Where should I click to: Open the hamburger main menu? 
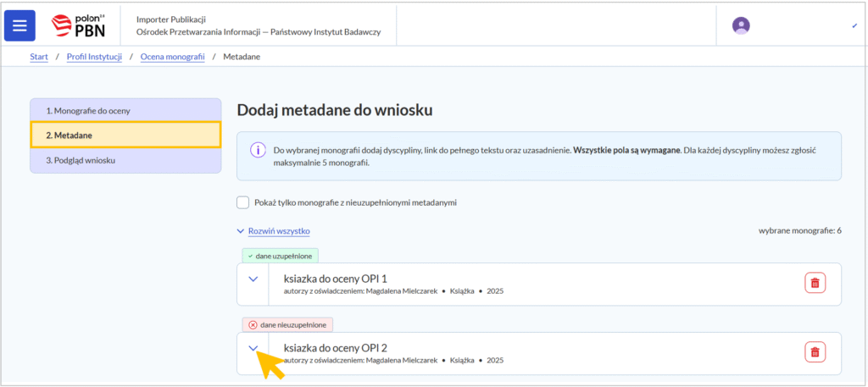point(19,25)
